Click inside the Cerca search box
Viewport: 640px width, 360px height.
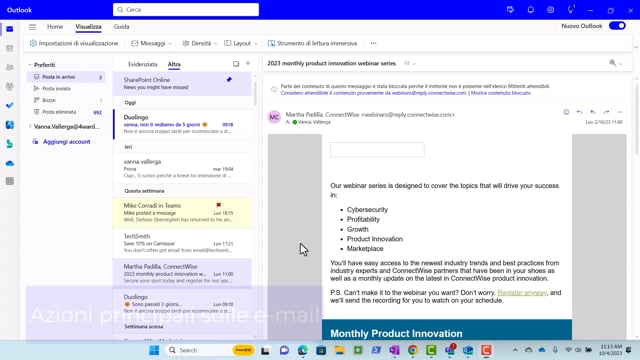(x=186, y=9)
